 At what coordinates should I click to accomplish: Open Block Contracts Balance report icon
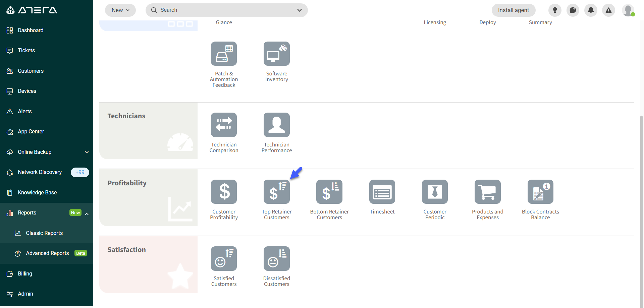540,192
